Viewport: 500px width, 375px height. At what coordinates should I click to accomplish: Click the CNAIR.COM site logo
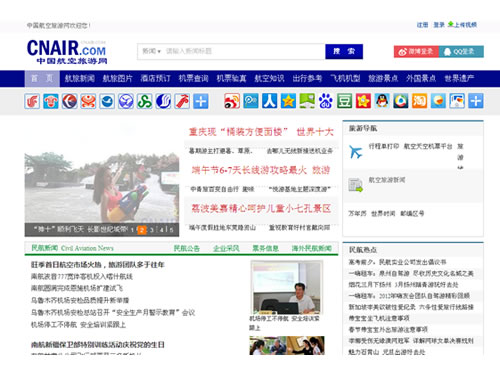click(x=67, y=52)
